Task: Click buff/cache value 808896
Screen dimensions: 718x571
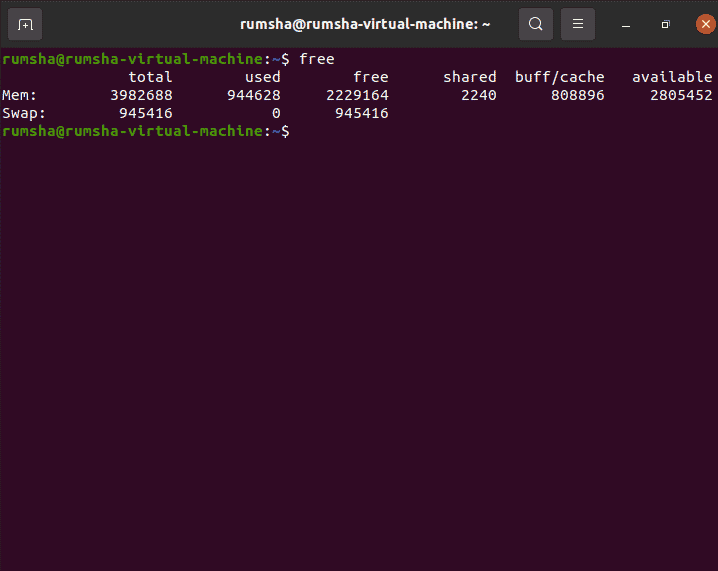Action: [x=577, y=95]
